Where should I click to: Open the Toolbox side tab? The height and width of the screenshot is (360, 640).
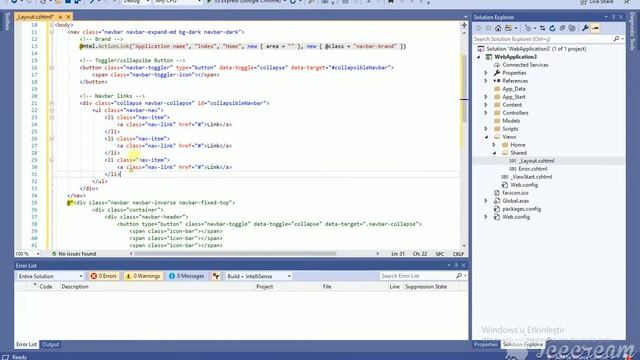7,21
